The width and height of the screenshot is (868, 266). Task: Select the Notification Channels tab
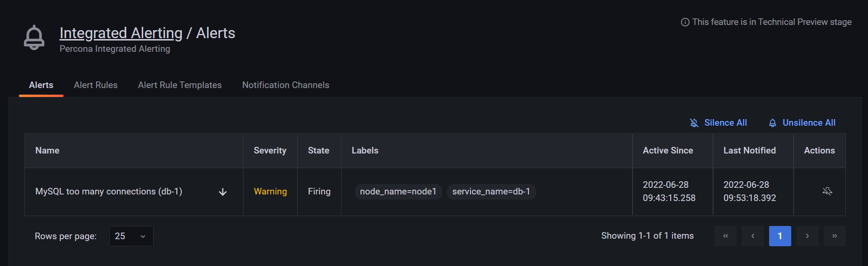pyautogui.click(x=286, y=85)
